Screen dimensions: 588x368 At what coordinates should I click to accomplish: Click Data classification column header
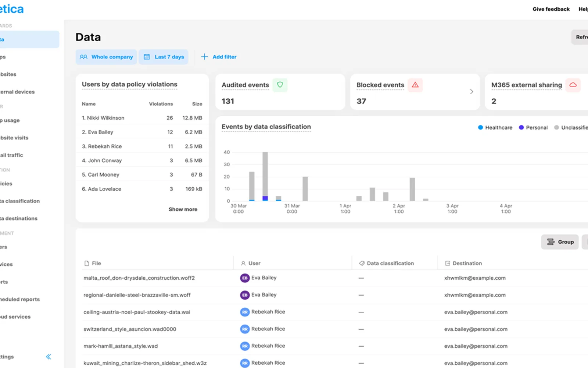[387, 263]
